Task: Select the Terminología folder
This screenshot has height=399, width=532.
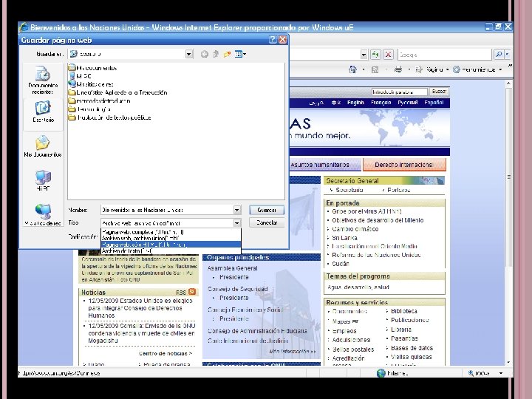Action: pos(89,109)
